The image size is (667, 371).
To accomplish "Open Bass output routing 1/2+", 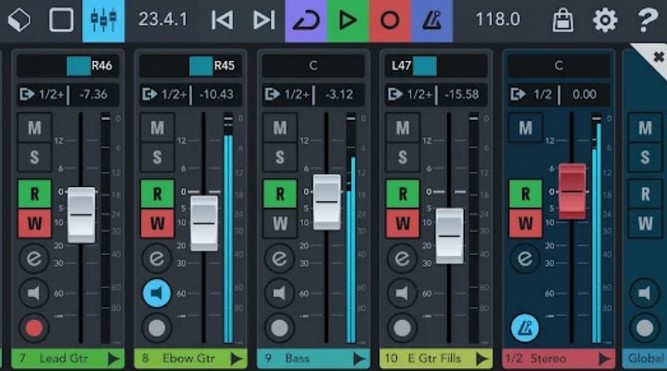I will pyautogui.click(x=288, y=94).
